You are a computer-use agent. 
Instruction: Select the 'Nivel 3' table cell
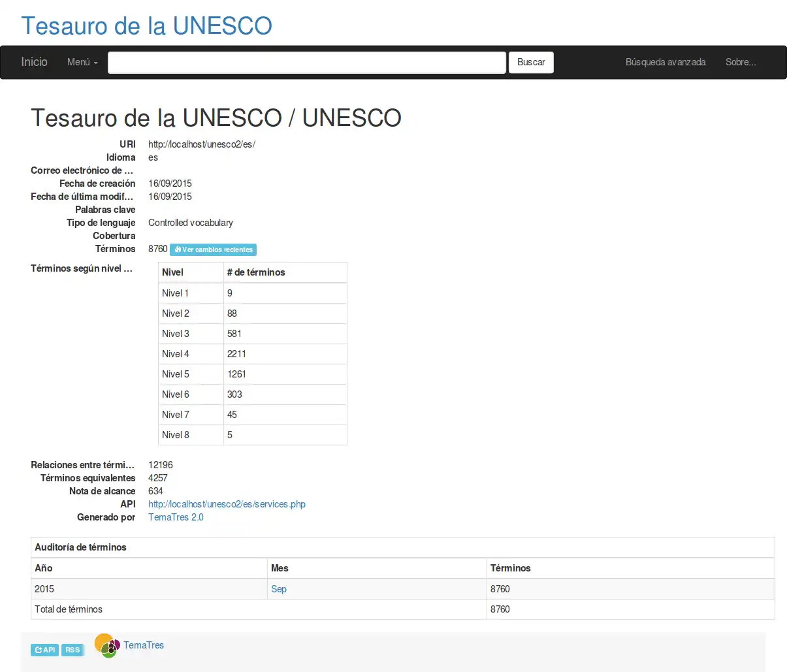tap(191, 334)
